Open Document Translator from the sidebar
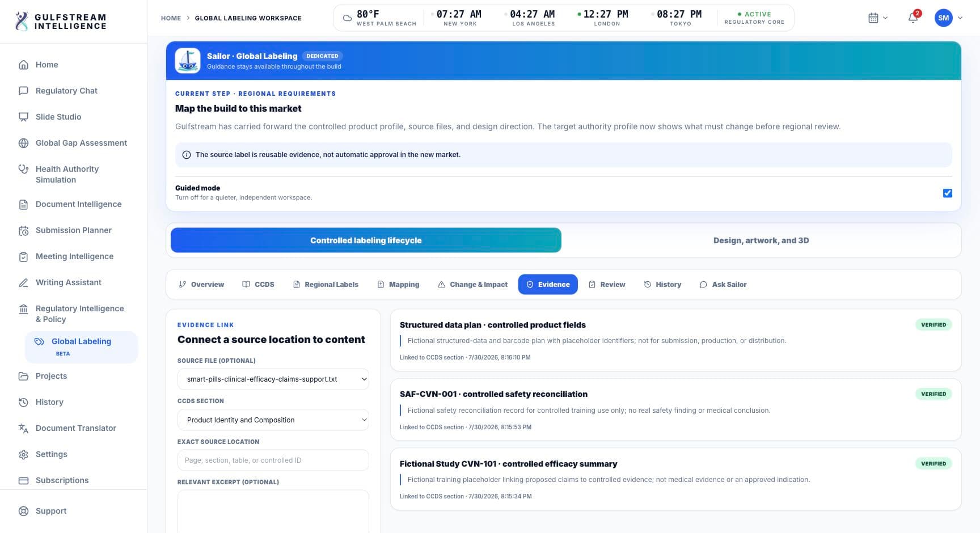 (x=76, y=428)
